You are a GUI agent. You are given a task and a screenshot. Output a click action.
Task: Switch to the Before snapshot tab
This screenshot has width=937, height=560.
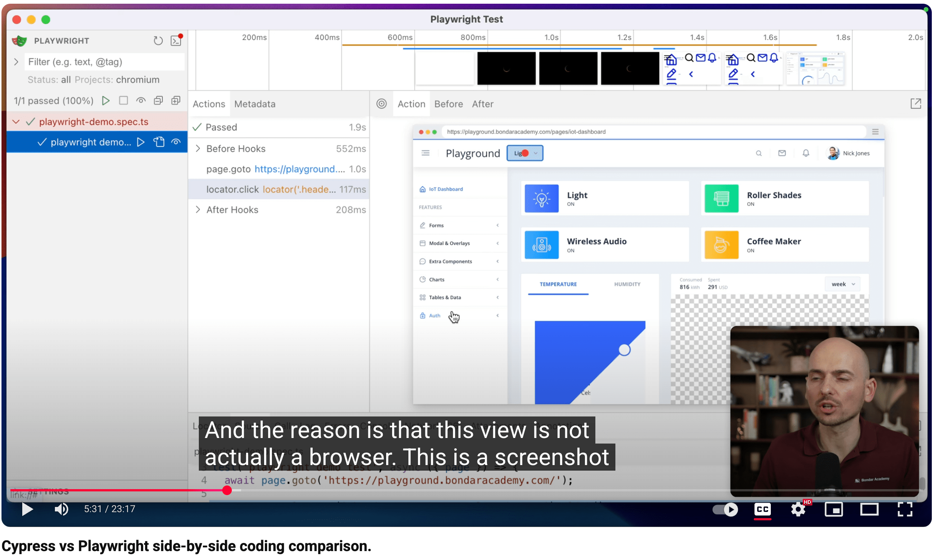[449, 104]
